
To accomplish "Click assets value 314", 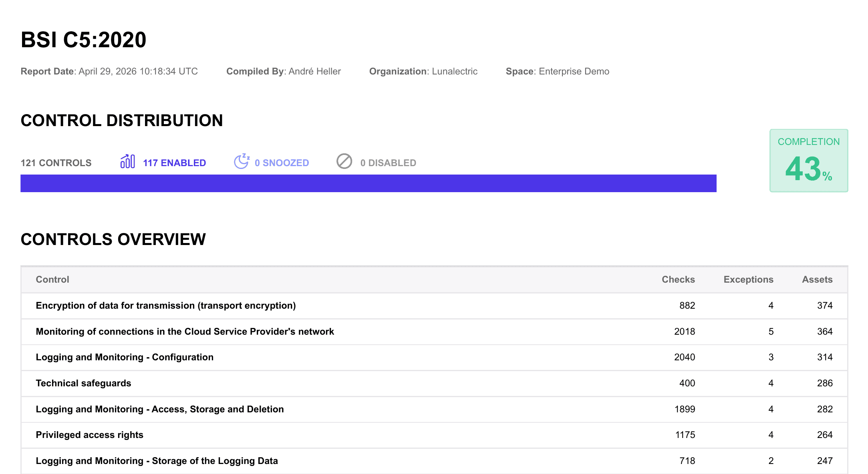I will [825, 357].
